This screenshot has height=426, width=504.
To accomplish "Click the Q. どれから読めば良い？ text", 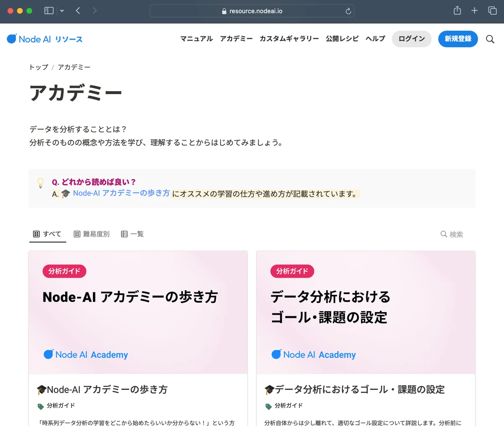I will 94,182.
